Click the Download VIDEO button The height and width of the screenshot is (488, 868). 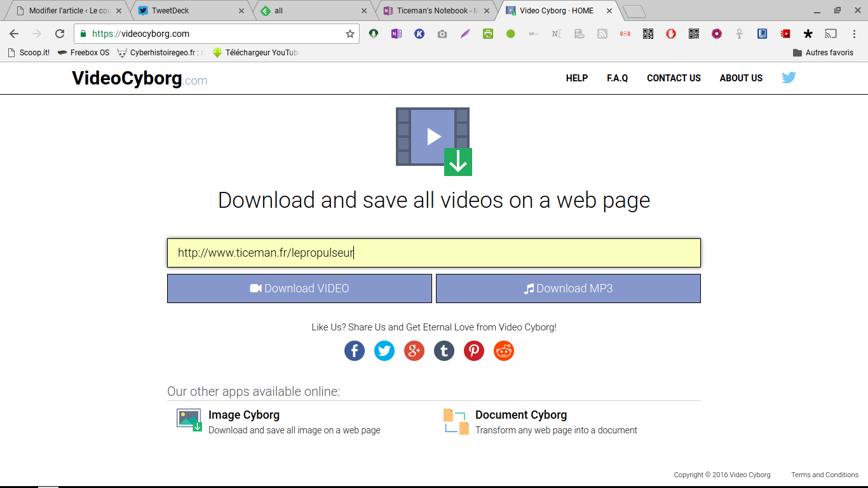pos(299,288)
